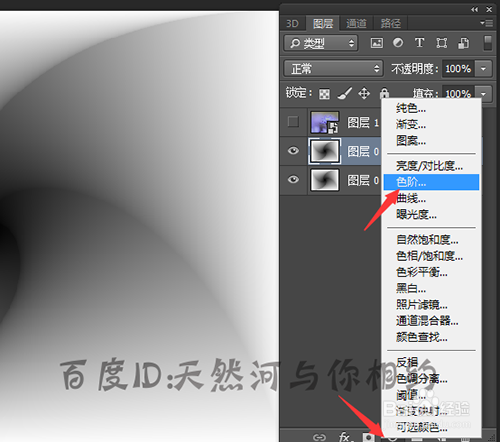This screenshot has height=442, width=500.
Task: Switch to the 图层 tab
Action: [x=323, y=23]
